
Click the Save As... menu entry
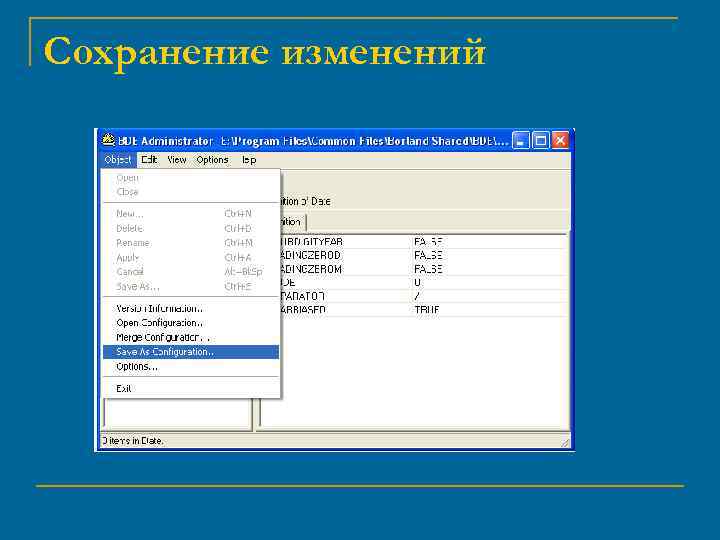pyautogui.click(x=191, y=287)
